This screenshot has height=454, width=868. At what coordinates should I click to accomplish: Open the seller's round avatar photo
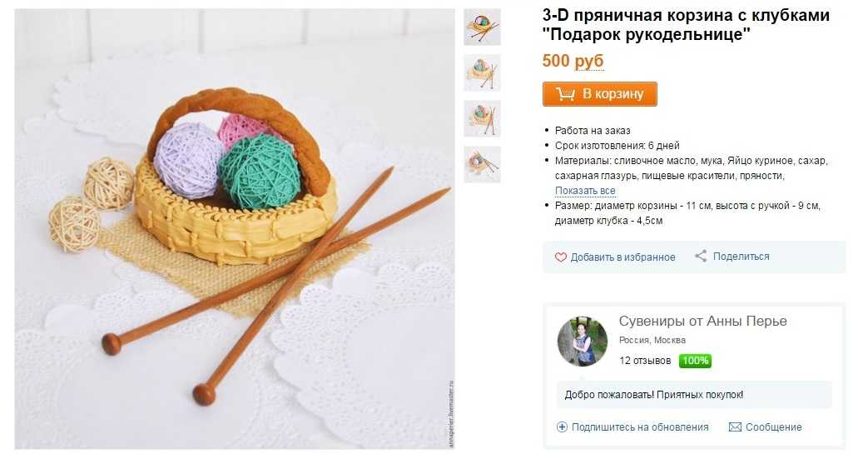pos(582,342)
